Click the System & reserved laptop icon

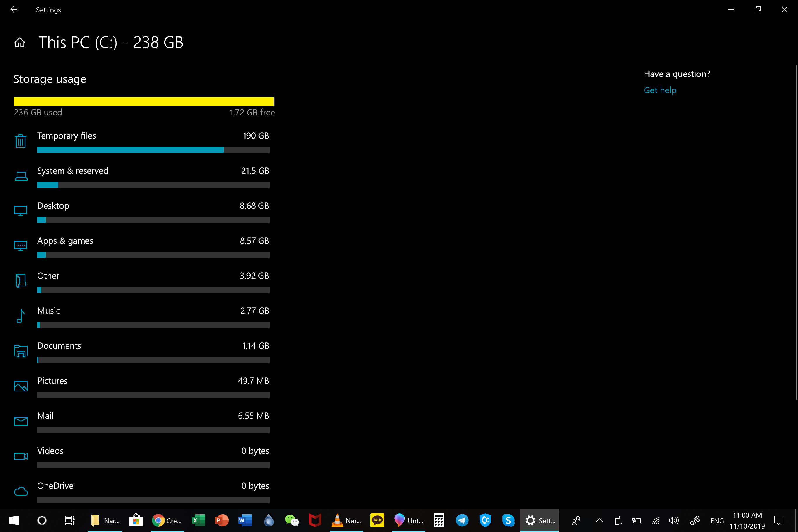[21, 176]
